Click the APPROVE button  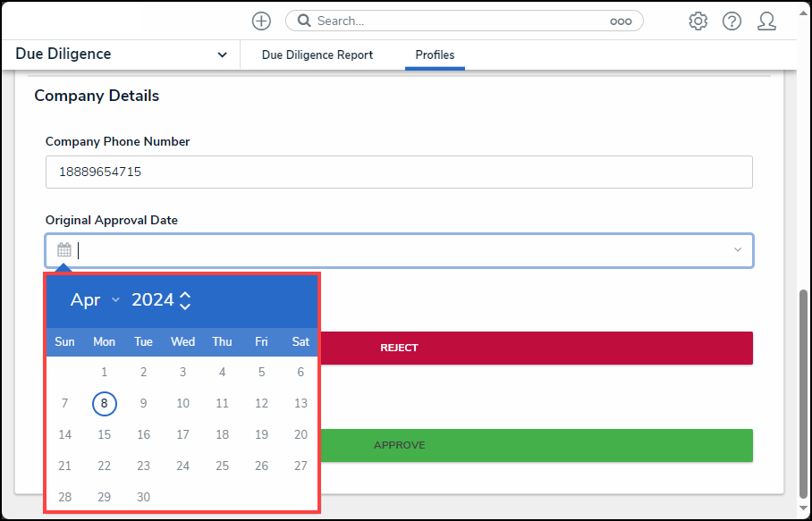(x=536, y=445)
